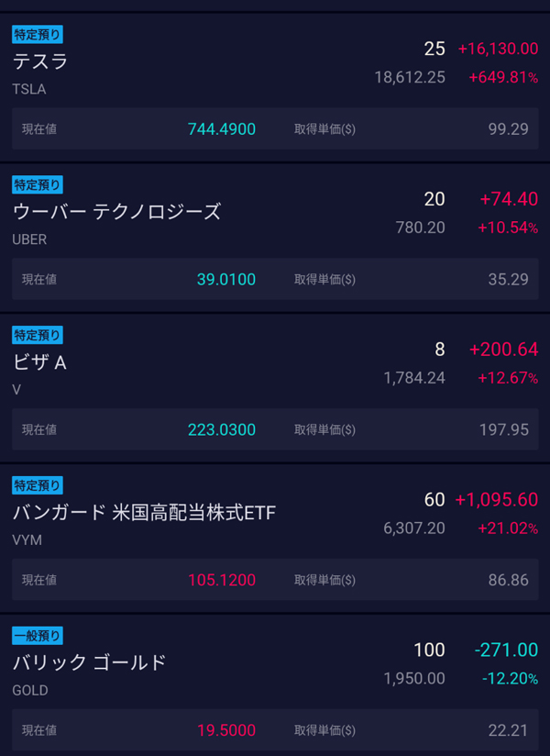Click Tesla's +649.81% gain percentage

tap(503, 78)
